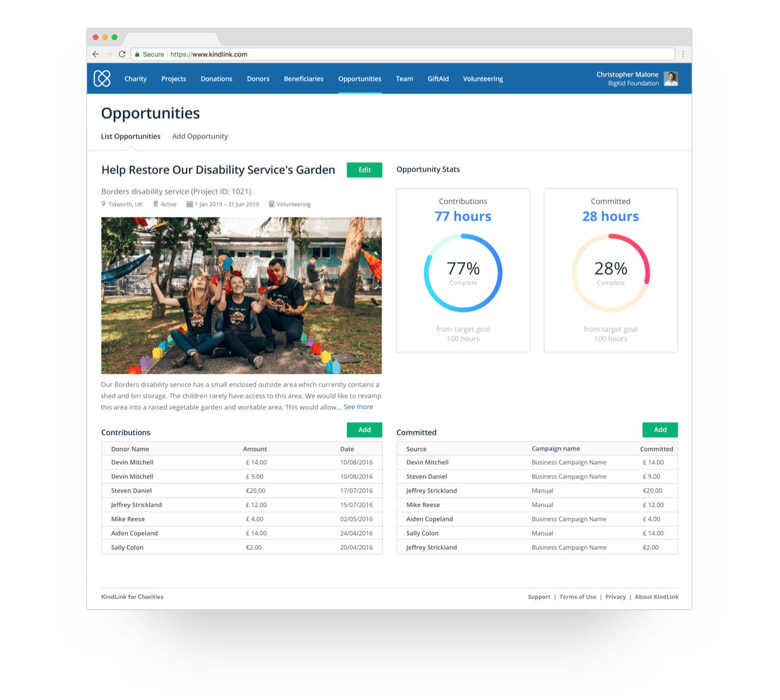Viewport: 780px width, 700px height.
Task: Select the Opportunities nav item
Action: pyautogui.click(x=360, y=79)
